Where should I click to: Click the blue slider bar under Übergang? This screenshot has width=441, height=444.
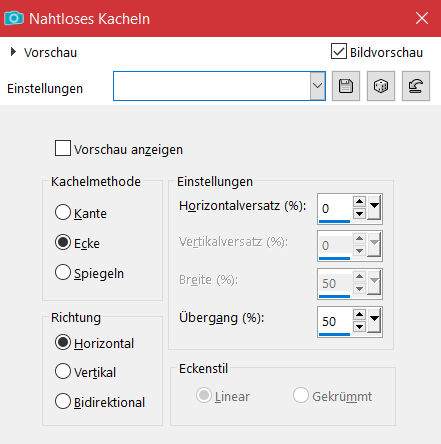(x=334, y=334)
